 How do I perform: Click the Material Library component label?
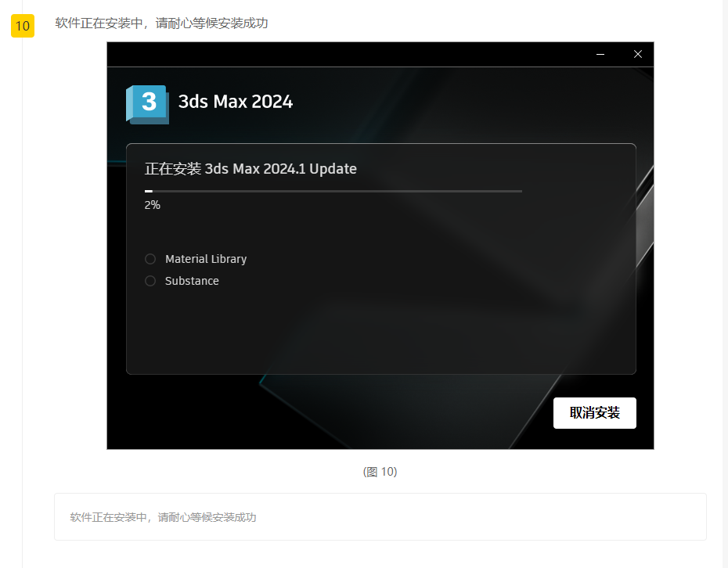(x=206, y=259)
